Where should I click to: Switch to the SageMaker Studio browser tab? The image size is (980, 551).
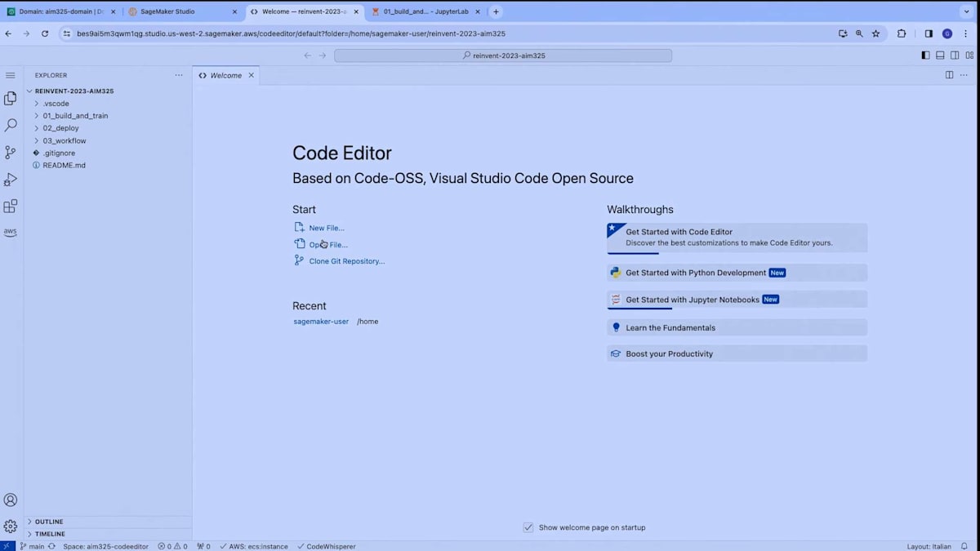click(x=184, y=11)
